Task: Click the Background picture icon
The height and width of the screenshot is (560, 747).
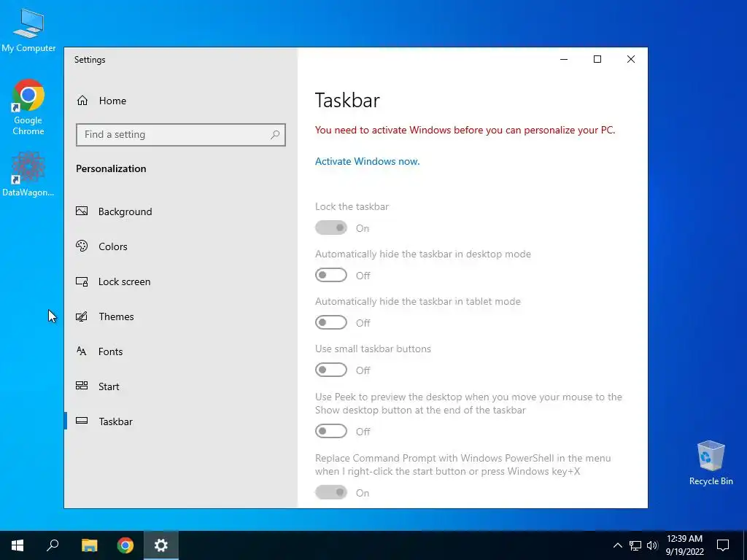Action: 82,211
